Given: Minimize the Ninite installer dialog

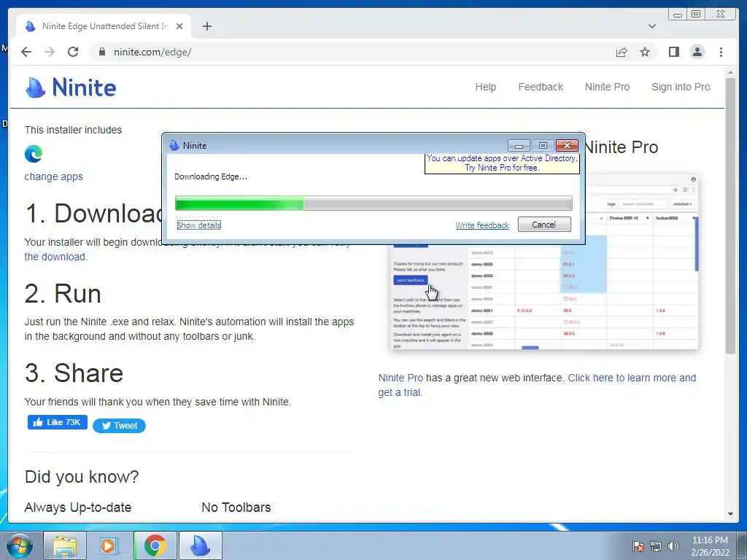Looking at the screenshot, I should pyautogui.click(x=519, y=145).
